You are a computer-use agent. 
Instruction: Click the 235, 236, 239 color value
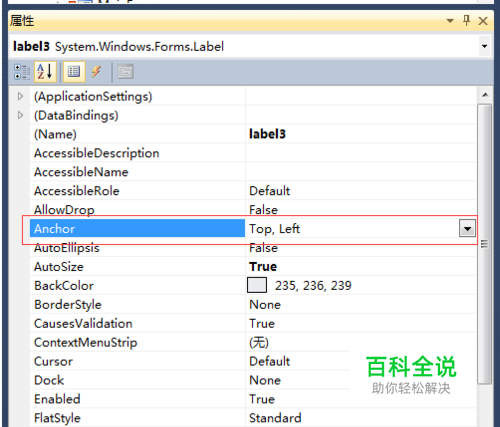coord(313,286)
